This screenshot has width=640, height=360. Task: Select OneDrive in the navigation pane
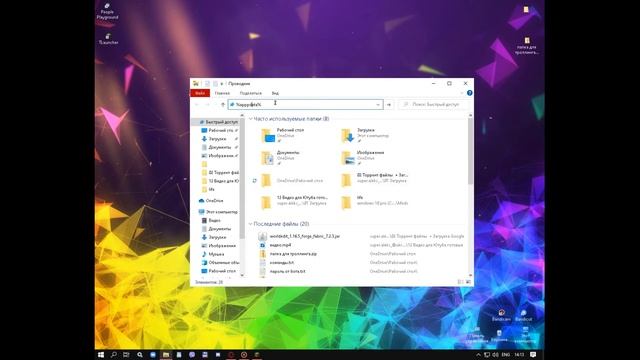click(211, 201)
